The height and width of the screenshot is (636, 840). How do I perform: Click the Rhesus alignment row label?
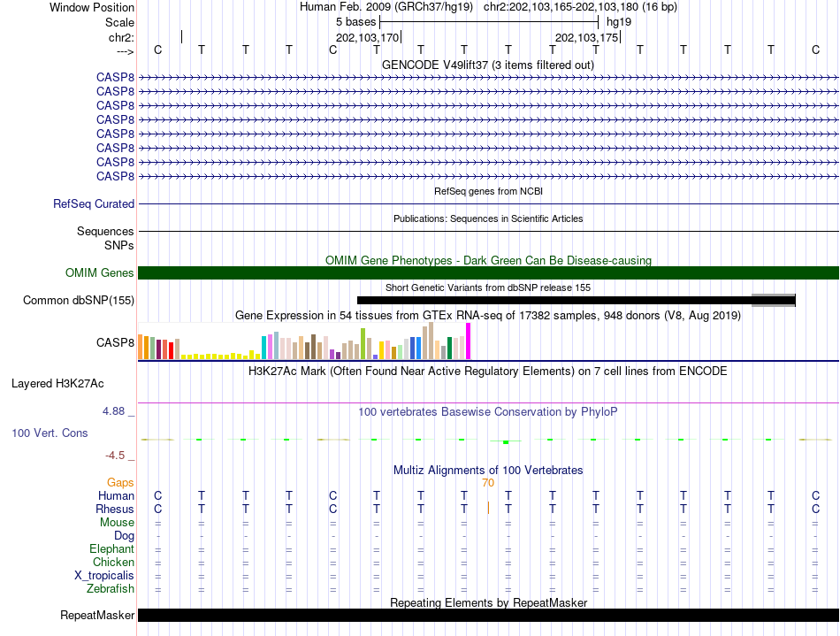pos(115,509)
